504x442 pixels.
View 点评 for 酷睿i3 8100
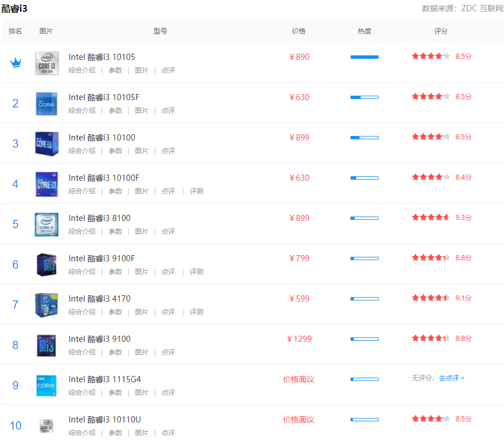click(168, 232)
